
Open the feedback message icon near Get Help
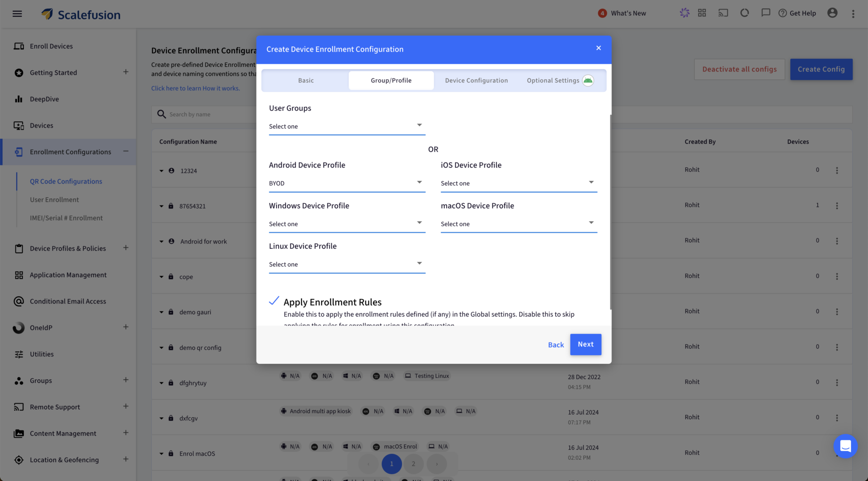click(765, 13)
